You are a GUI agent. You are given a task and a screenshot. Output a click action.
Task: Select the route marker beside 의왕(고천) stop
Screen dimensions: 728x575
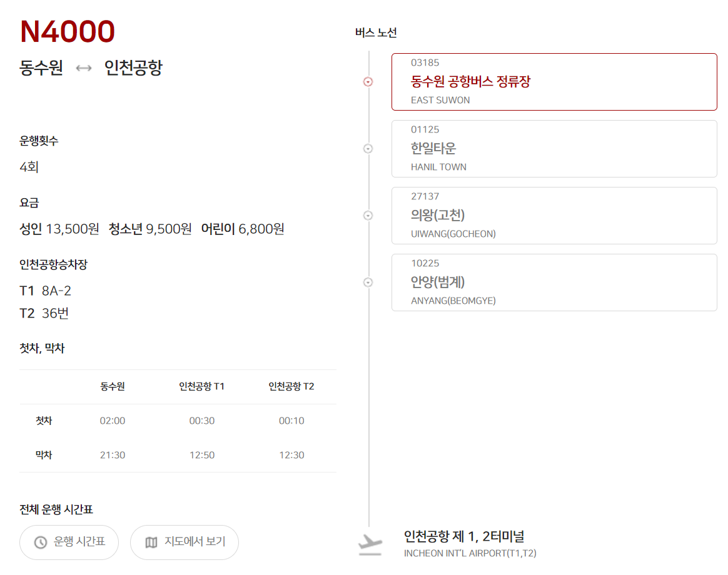point(368,216)
